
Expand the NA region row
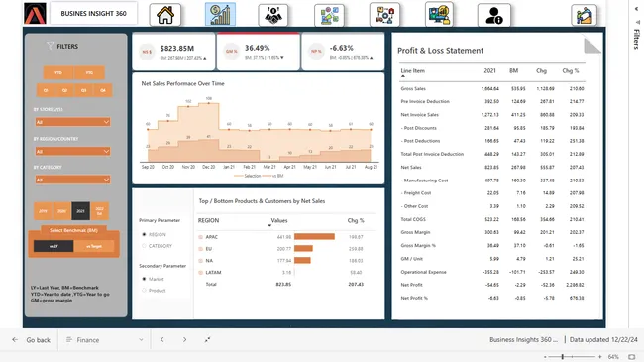[x=201, y=261]
